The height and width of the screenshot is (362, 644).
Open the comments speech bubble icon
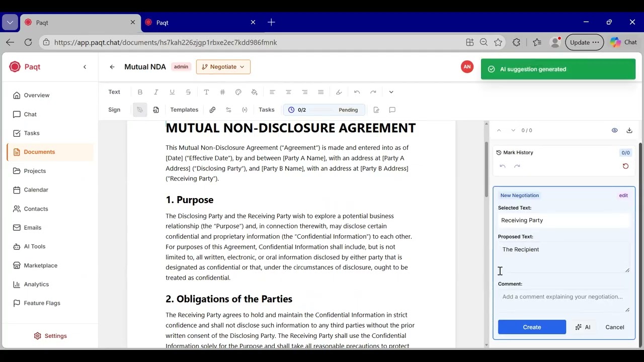[x=392, y=110]
